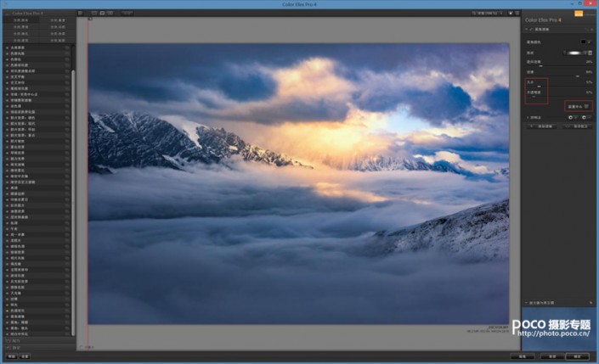Click the add control point plus icon
Image resolution: width=599 pixels, height=364 pixels.
click(572, 117)
